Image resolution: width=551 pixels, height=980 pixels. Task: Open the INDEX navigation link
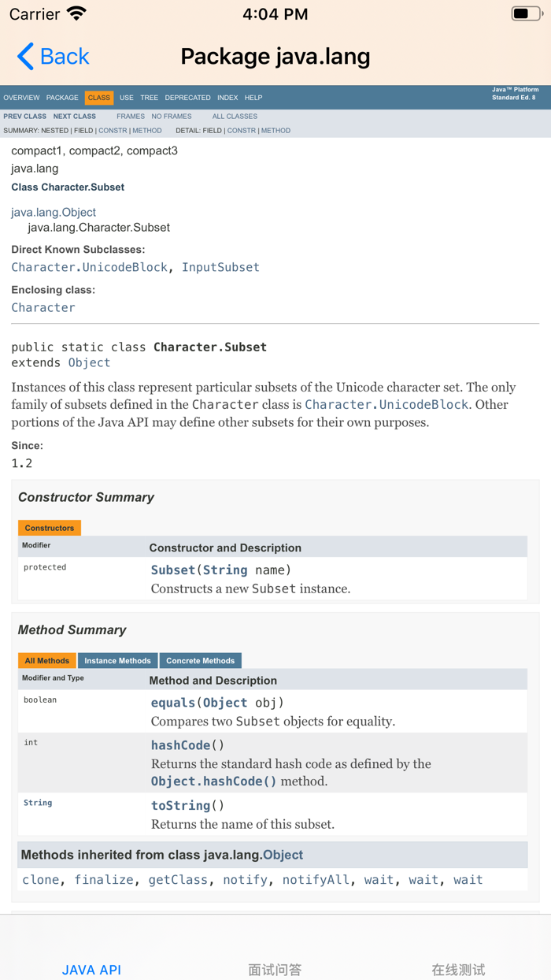pos(227,98)
